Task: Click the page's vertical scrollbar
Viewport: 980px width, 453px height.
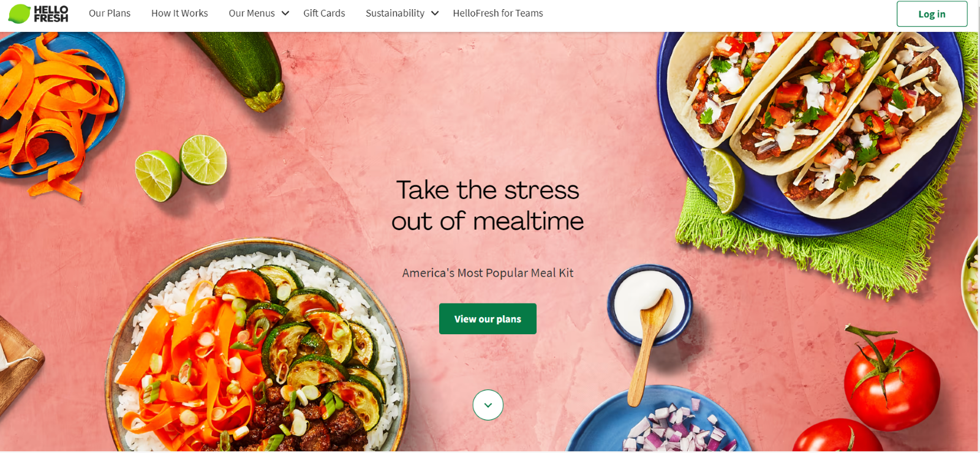Action: [978, 226]
